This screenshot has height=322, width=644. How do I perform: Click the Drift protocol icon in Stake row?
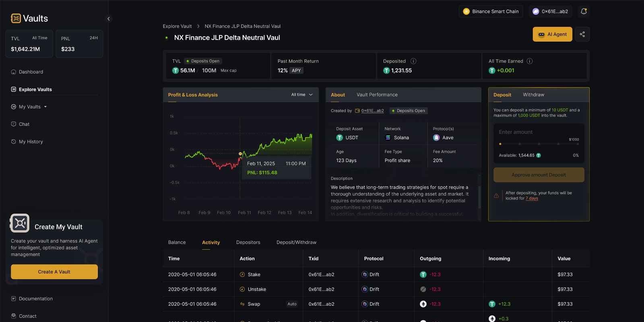[x=365, y=275]
